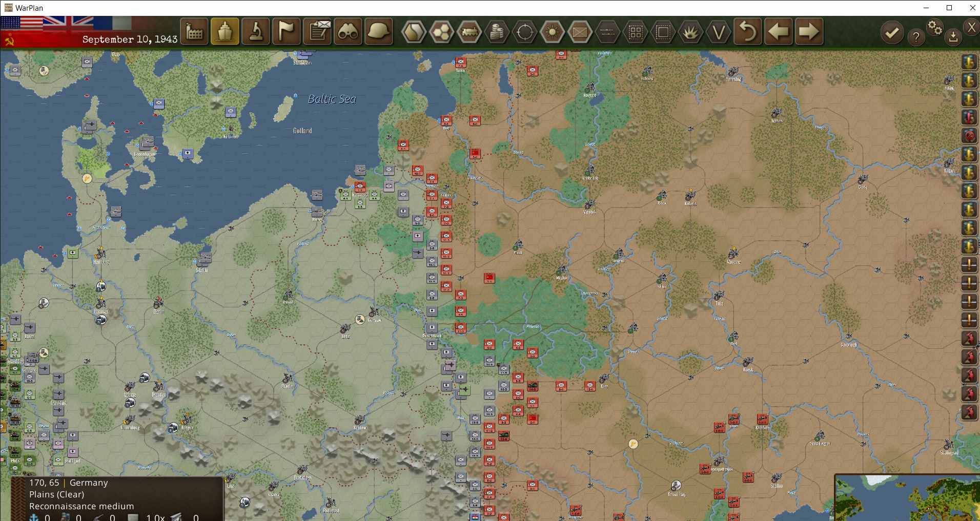Toggle the train railway overlay
The image size is (980, 521).
tap(469, 32)
